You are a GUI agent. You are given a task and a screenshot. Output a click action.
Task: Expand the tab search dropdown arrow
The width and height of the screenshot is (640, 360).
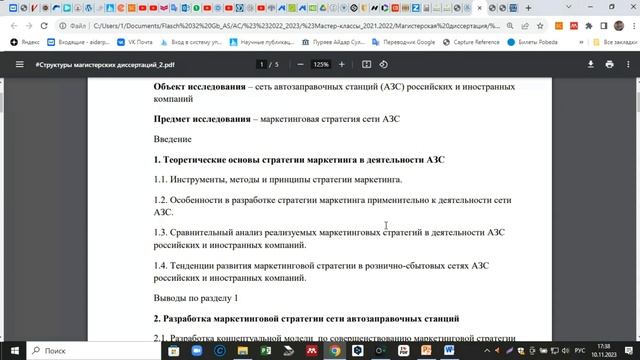click(x=569, y=7)
